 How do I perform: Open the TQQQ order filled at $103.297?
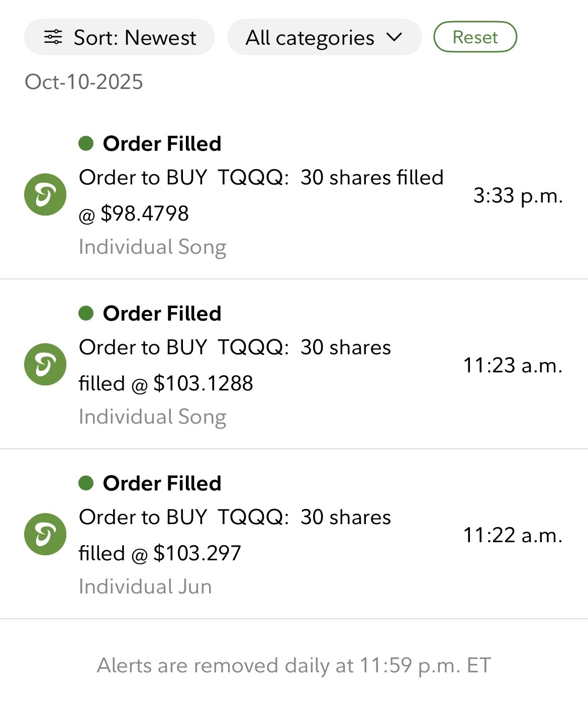pos(235,535)
